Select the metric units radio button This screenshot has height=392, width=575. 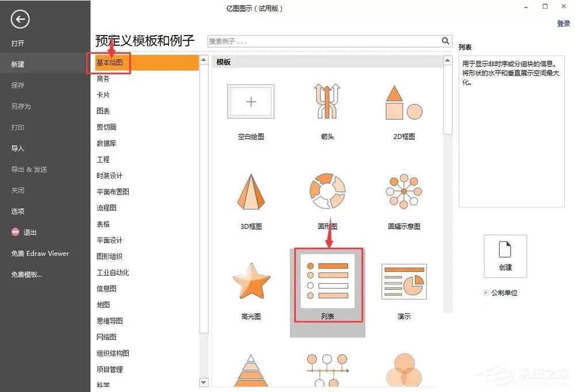(x=485, y=293)
